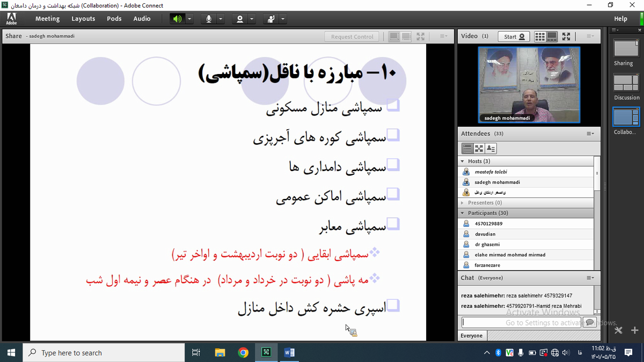Select participant 4570129889

coord(526,224)
